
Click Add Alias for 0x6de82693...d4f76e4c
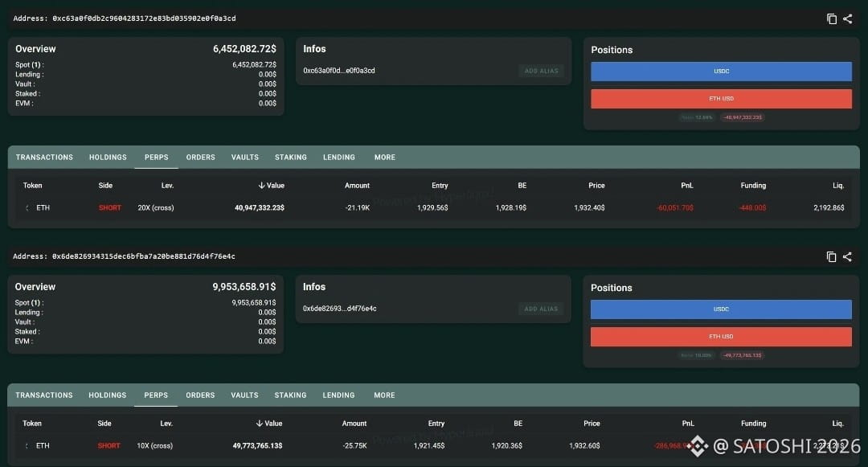[x=542, y=309]
